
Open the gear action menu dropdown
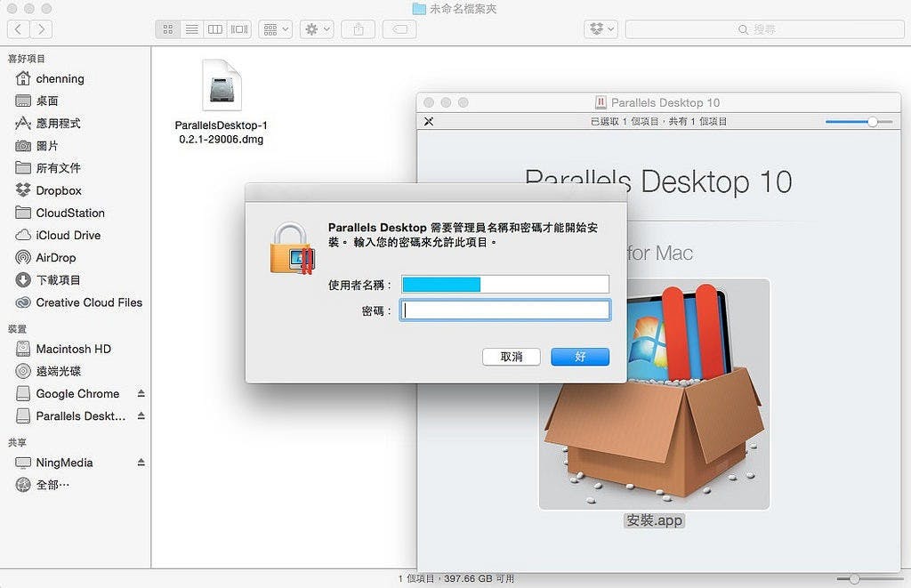pos(317,29)
